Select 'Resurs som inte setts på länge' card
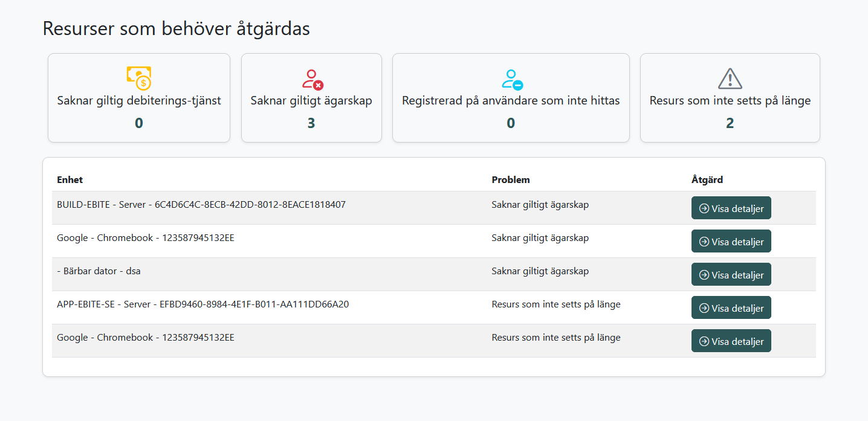This screenshot has width=868, height=421. 730,98
